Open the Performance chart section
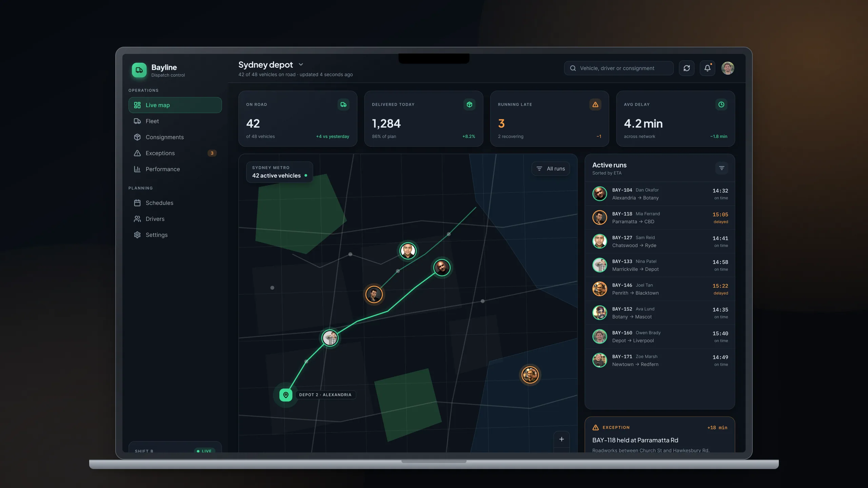 [x=175, y=169]
